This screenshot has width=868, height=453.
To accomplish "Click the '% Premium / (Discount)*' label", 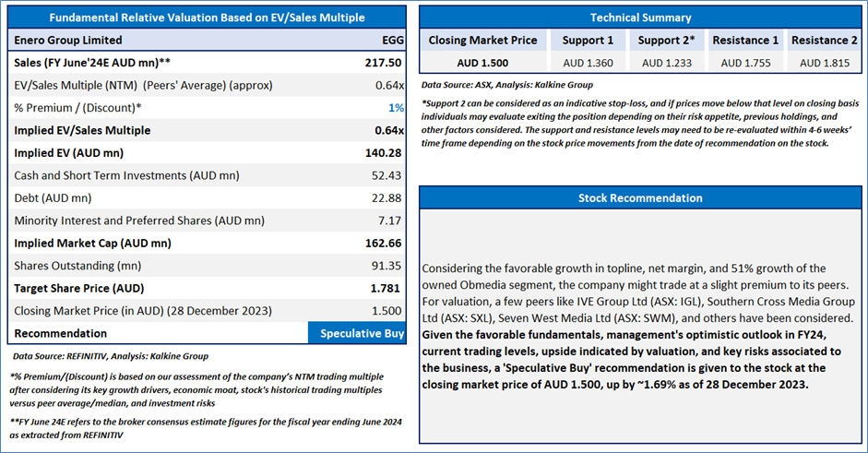I will (x=77, y=108).
